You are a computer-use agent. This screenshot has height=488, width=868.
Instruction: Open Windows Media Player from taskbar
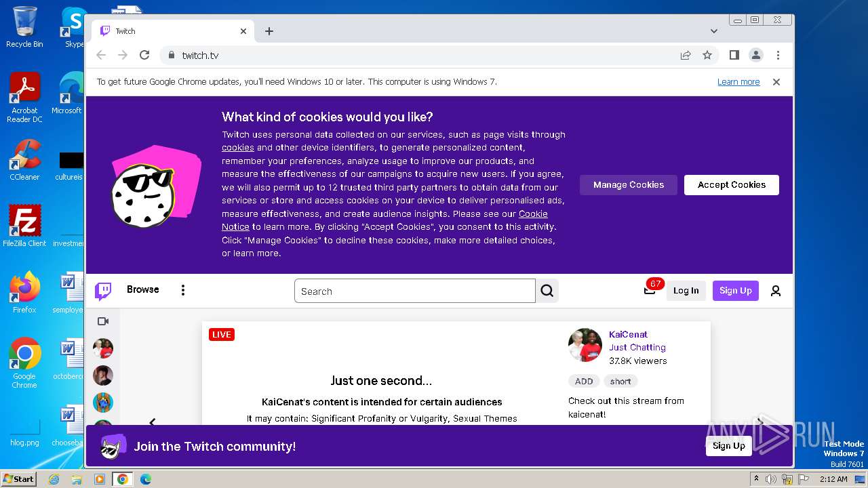[x=100, y=479]
